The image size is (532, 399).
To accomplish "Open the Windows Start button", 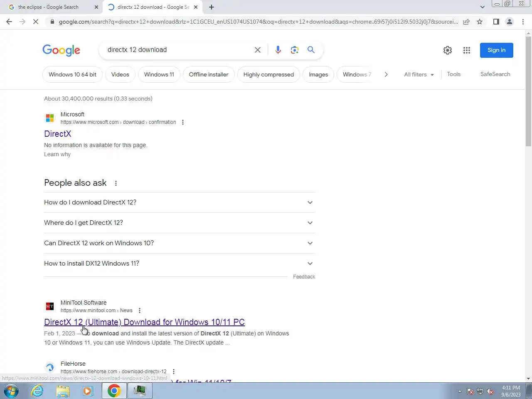I will (11, 391).
